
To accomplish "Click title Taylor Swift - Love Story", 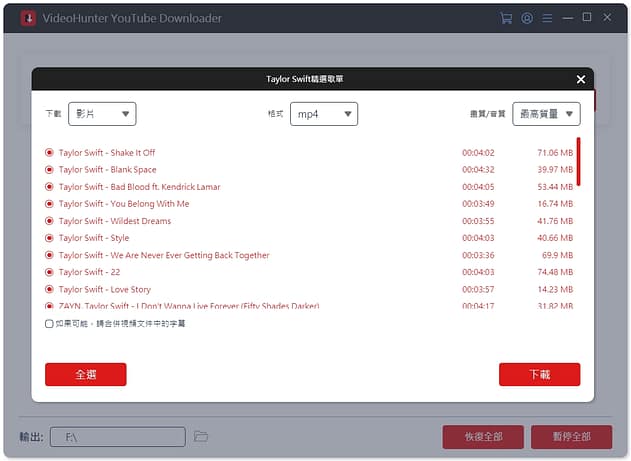I will 105,289.
